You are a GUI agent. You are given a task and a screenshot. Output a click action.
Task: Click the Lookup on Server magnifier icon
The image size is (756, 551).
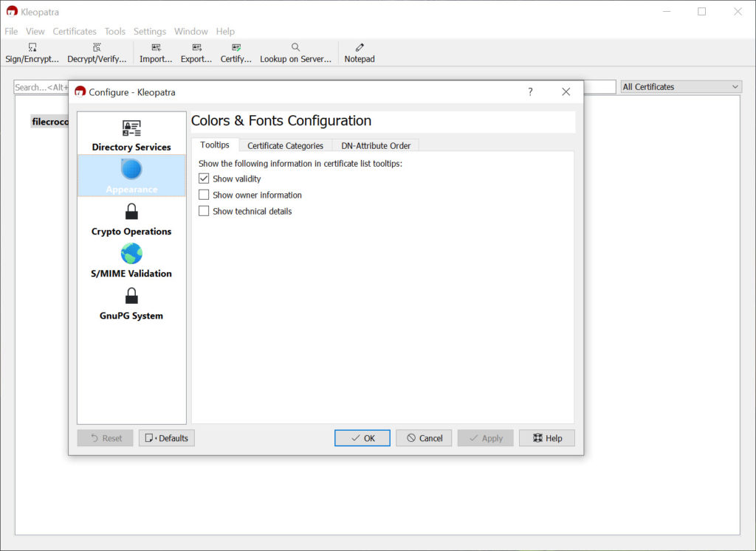tap(295, 47)
